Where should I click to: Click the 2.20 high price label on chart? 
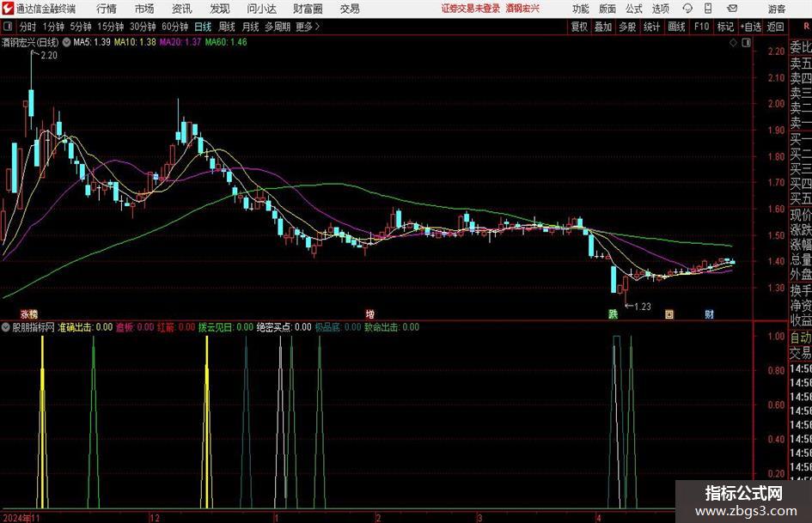tap(49, 56)
